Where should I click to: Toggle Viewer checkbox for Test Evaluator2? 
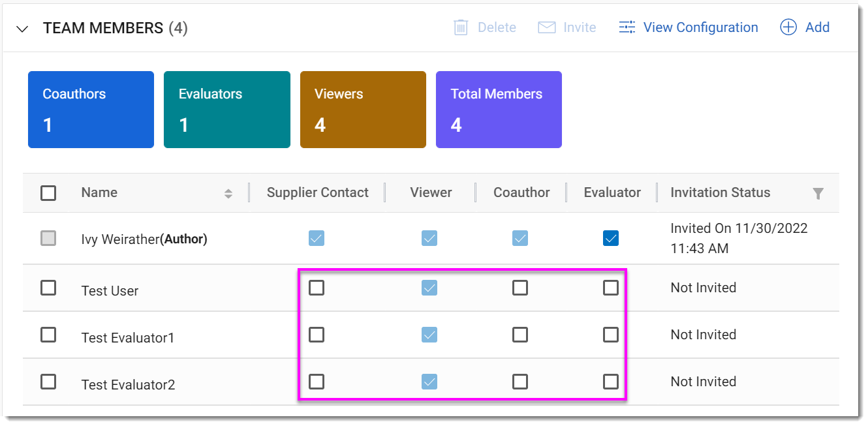(429, 382)
